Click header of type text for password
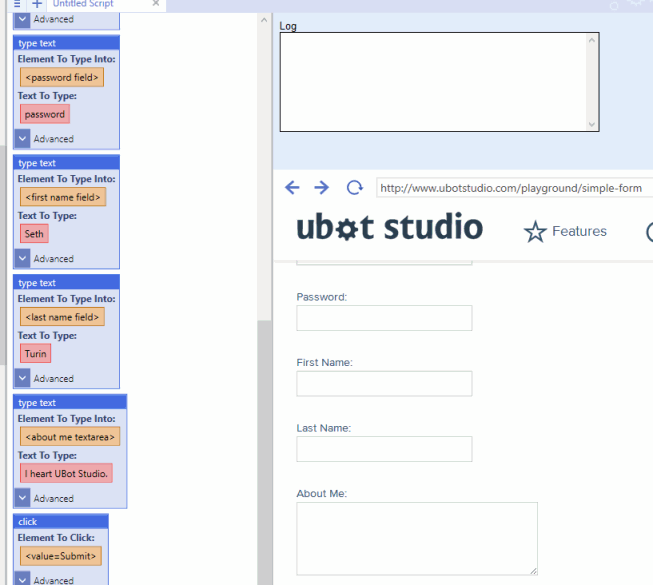Viewport: 653px width, 585px height. [67, 43]
